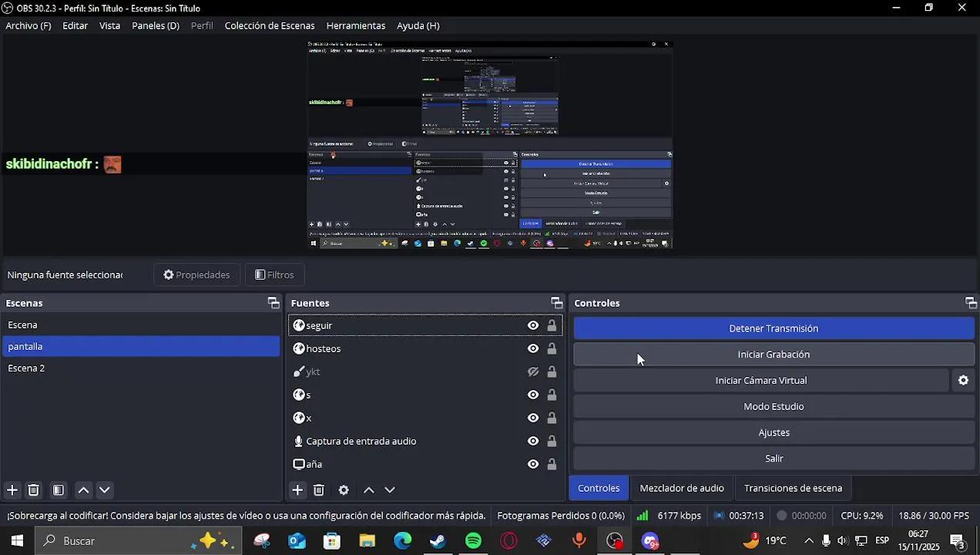980x555 pixels.
Task: Click Iniciar Grabación button
Action: (x=774, y=355)
